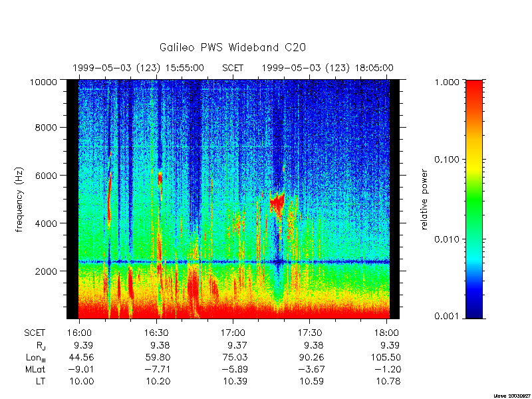532x399 pixels.
Task: Click the longitude value 59.80
Action: tap(158, 357)
